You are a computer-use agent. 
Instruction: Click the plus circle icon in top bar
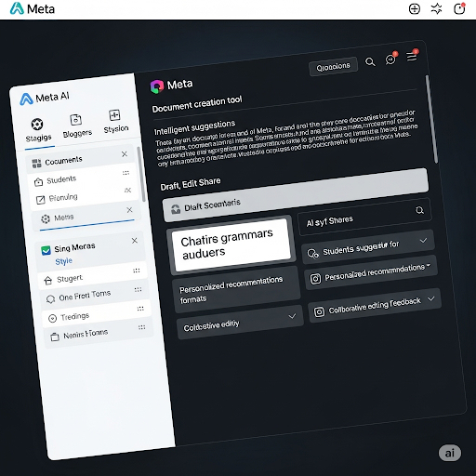click(x=415, y=9)
